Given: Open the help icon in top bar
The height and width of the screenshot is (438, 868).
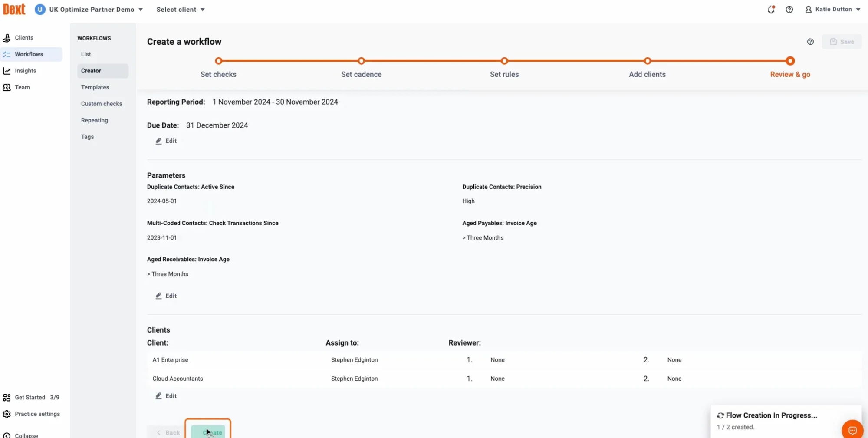Looking at the screenshot, I should pos(789,10).
